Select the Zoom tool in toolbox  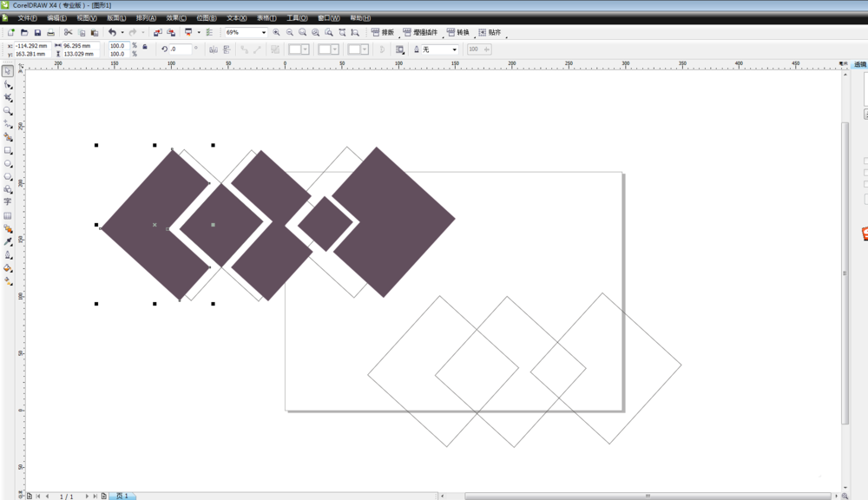tap(8, 111)
